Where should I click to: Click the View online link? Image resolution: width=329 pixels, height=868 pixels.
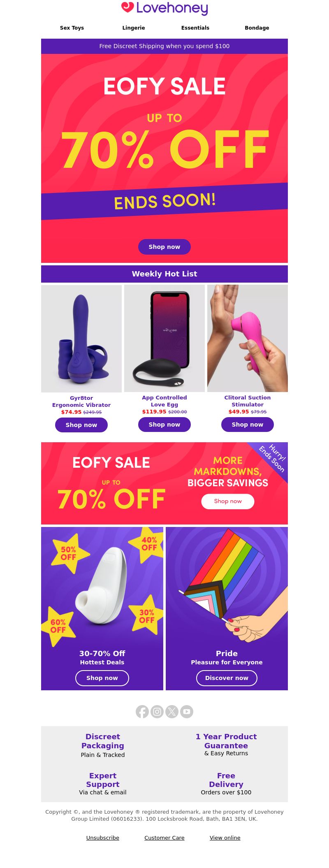pos(225,838)
